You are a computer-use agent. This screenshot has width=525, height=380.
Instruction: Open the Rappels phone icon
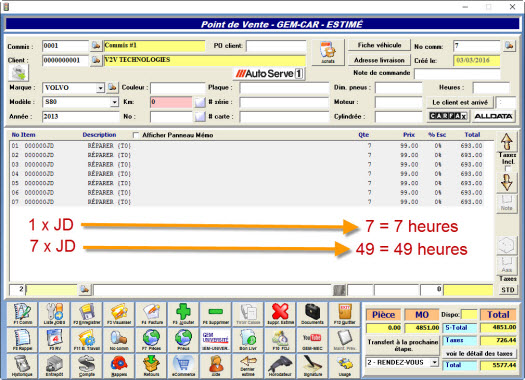[x=119, y=366]
